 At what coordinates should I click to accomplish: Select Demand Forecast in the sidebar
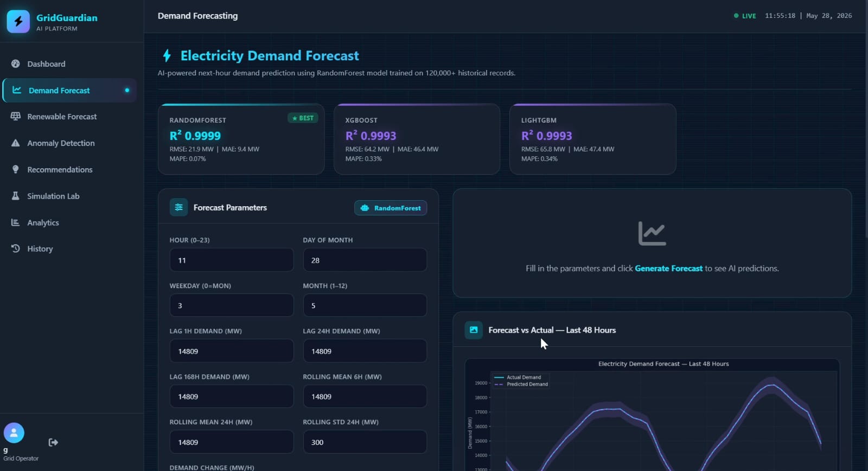coord(69,90)
